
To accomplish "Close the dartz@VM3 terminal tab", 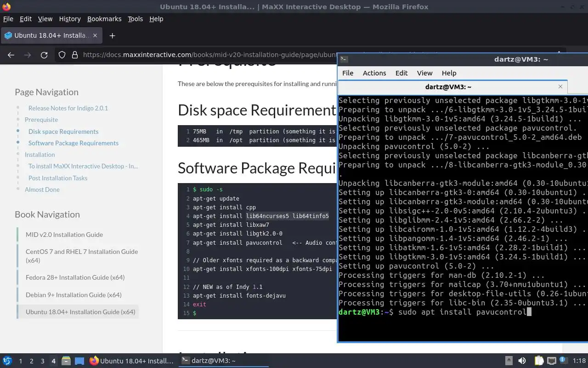I will tap(560, 86).
